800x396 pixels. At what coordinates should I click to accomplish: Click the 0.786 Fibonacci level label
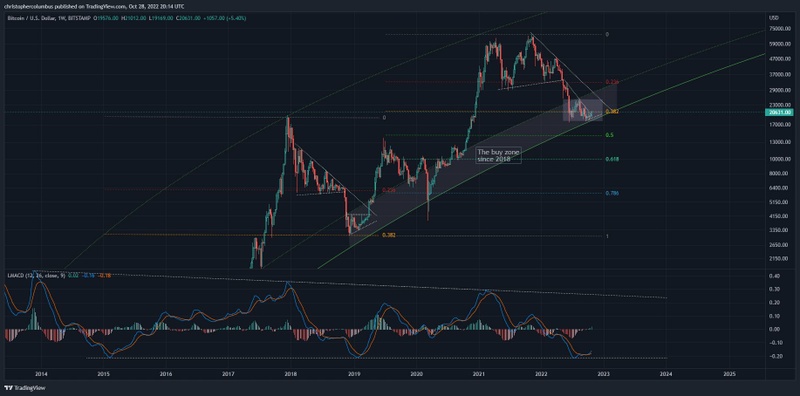point(612,193)
